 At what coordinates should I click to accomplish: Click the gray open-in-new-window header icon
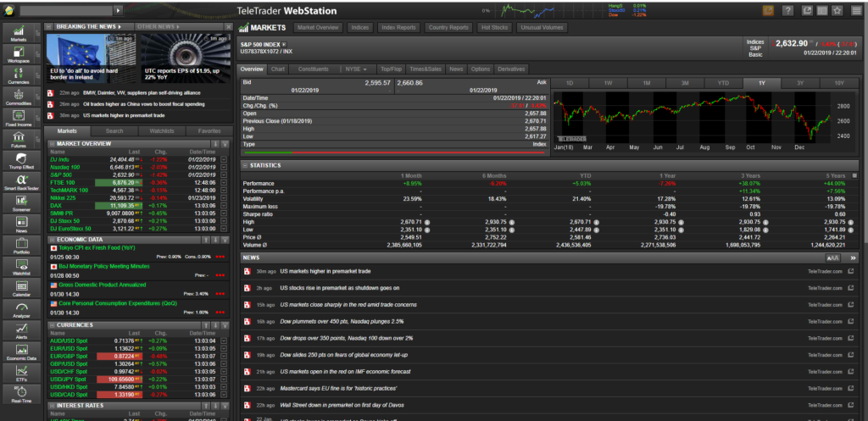[x=808, y=10]
